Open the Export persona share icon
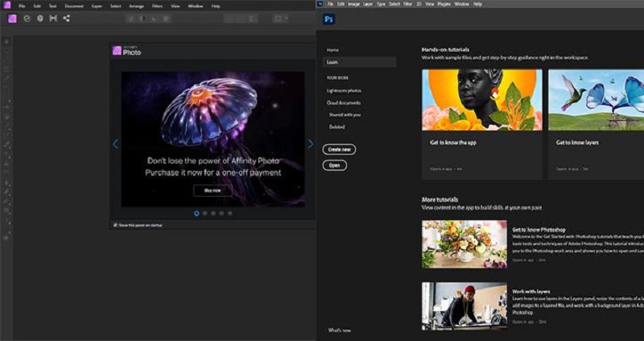 pyautogui.click(x=66, y=19)
